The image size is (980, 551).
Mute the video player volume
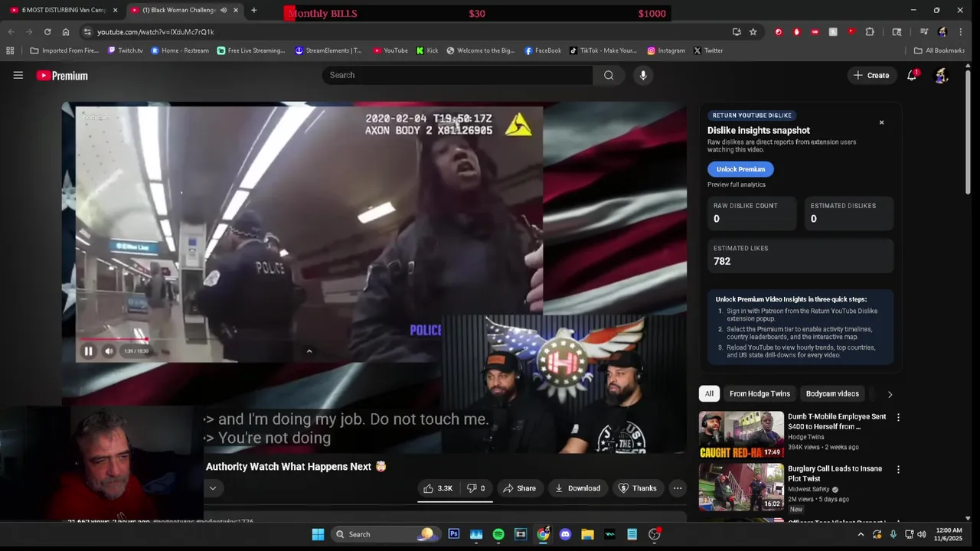click(x=109, y=351)
